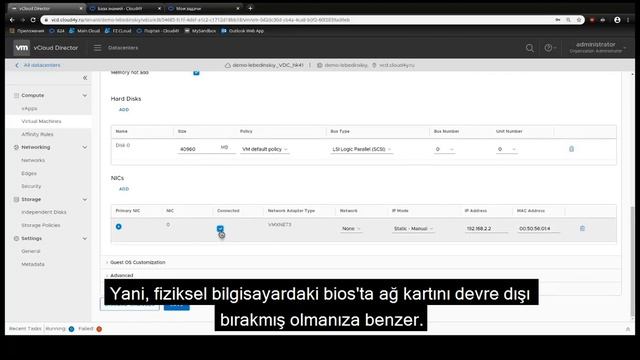The width and height of the screenshot is (640, 360).
Task: Expand the Recent Tasks panel arrow
Action: click(628, 329)
